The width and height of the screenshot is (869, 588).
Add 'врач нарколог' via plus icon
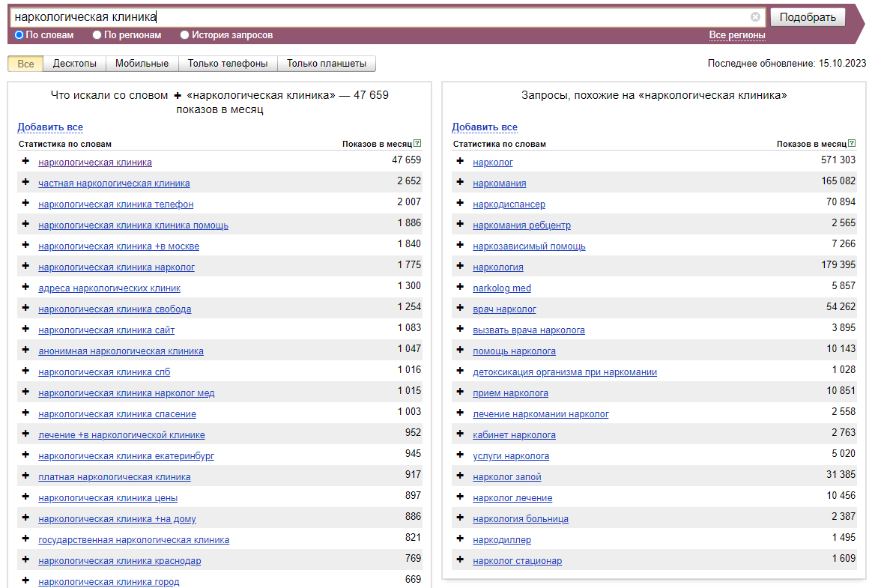pos(460,308)
